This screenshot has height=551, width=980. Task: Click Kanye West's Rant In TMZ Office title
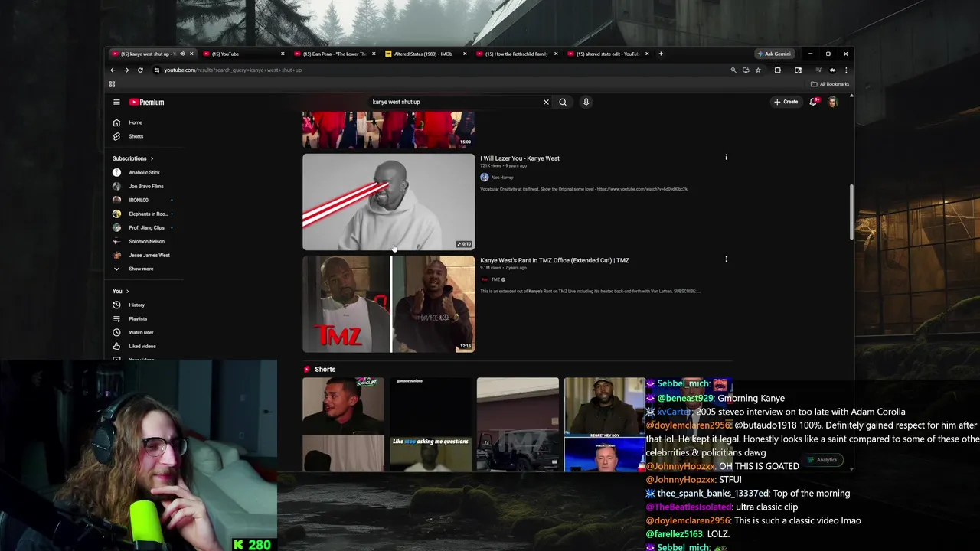[x=554, y=260]
